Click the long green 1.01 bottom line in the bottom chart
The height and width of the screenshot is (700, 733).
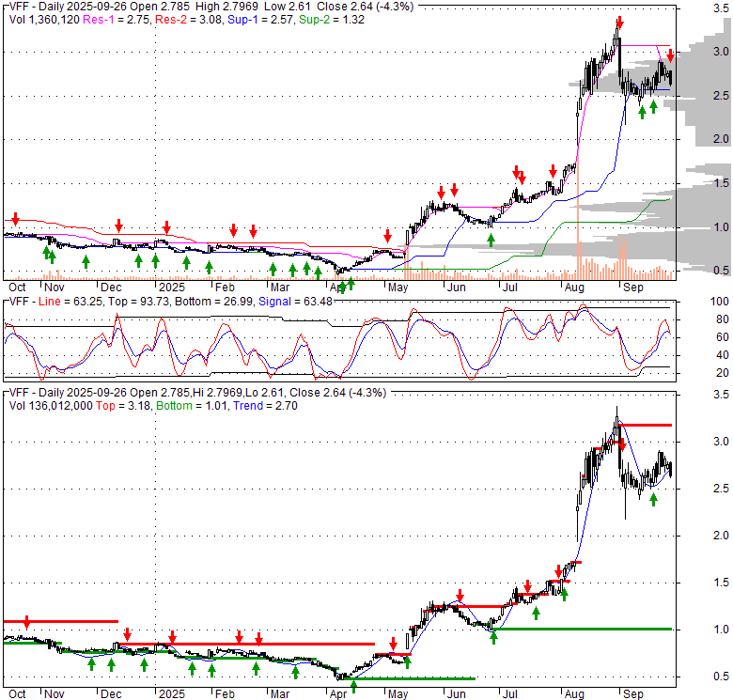[x=583, y=630]
